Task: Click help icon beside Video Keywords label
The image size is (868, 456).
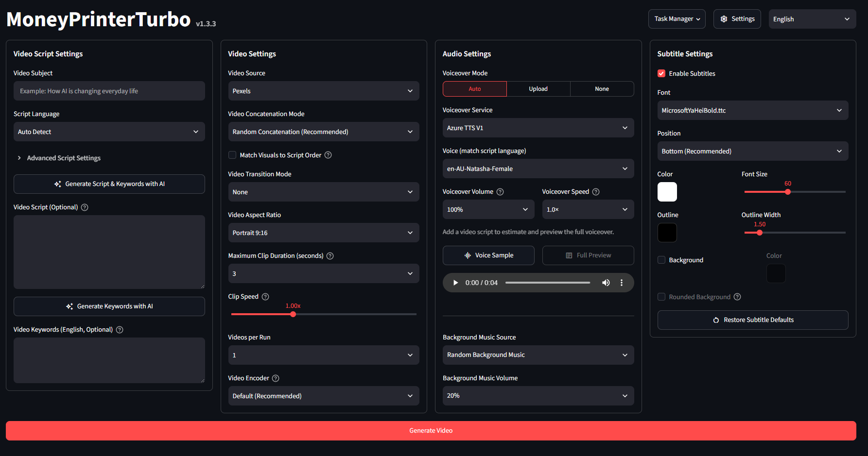Action: click(x=120, y=330)
